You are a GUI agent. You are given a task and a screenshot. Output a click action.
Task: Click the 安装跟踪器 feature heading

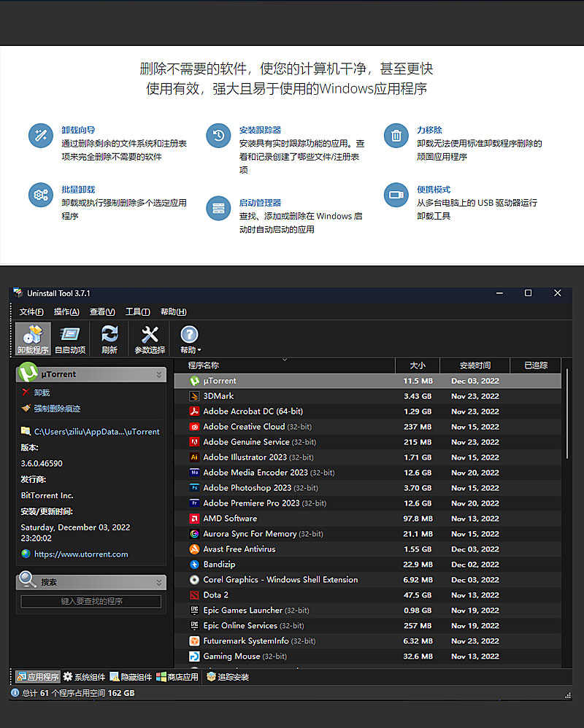click(x=260, y=130)
